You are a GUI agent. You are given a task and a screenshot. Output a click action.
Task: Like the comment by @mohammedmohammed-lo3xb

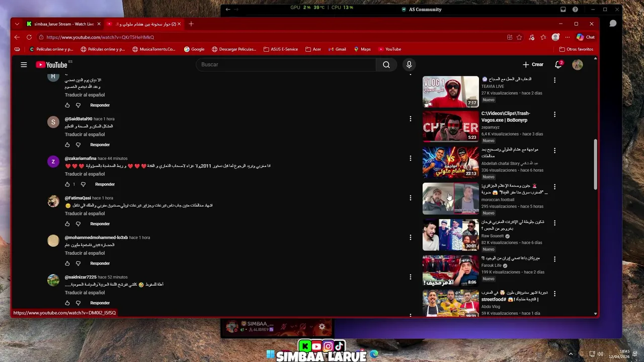click(x=67, y=263)
